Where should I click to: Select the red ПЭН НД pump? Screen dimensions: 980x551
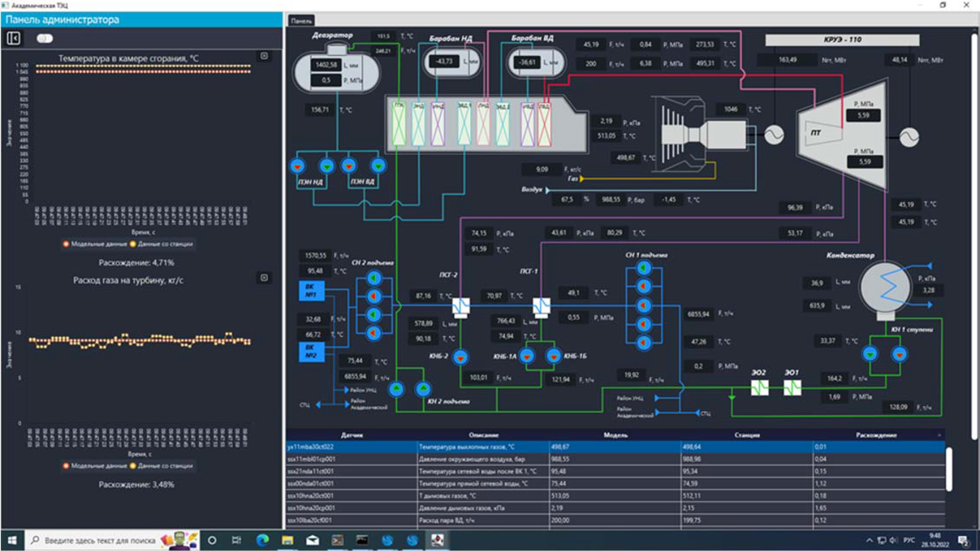[297, 166]
